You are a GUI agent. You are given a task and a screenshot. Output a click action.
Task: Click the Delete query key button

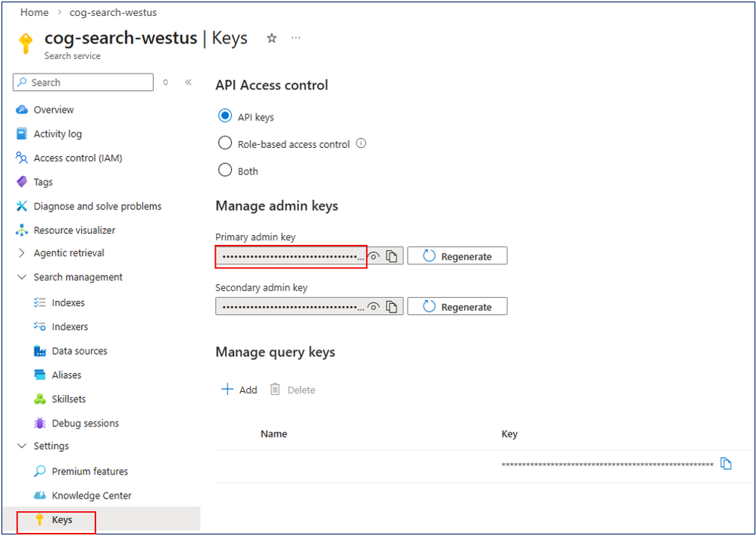pyautogui.click(x=292, y=390)
